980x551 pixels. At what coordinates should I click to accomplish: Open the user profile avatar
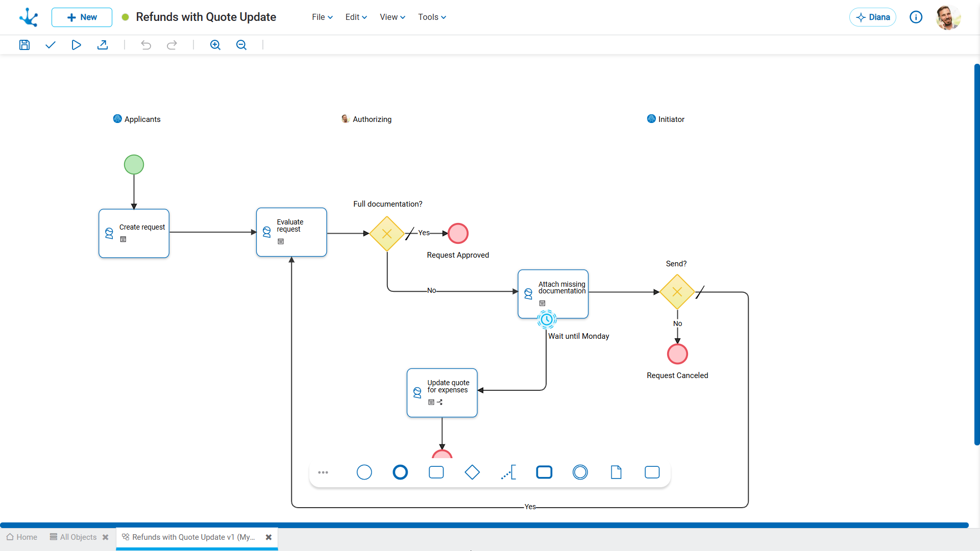[948, 17]
